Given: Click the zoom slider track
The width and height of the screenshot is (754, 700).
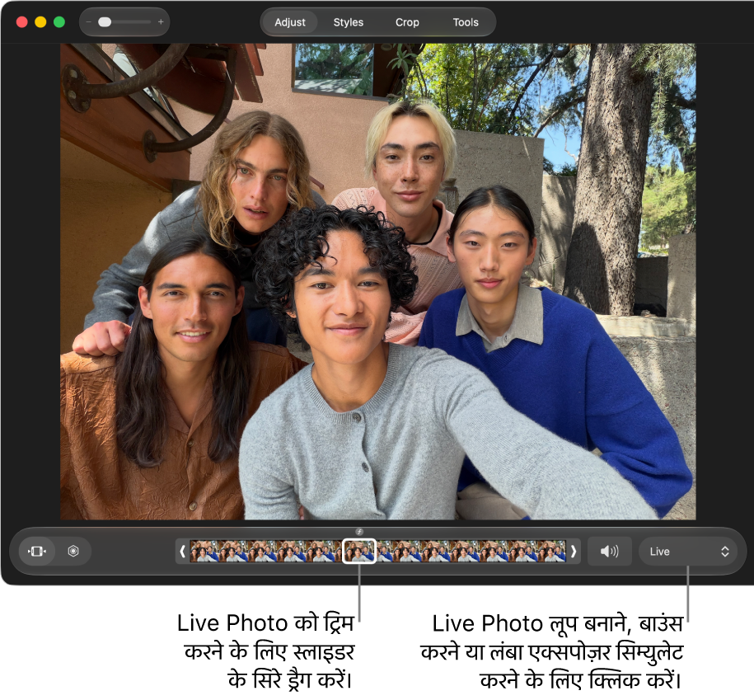Looking at the screenshot, I should pyautogui.click(x=124, y=22).
